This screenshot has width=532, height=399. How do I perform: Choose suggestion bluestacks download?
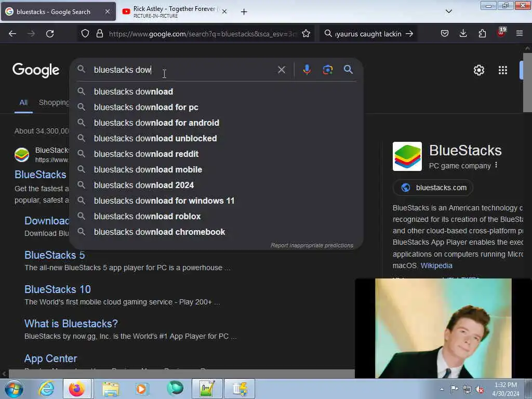[217, 91]
